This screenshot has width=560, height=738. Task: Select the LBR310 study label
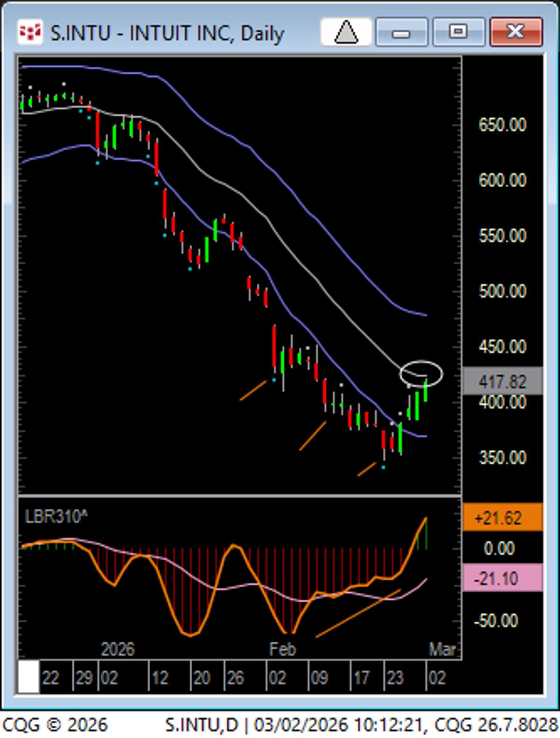(x=56, y=517)
